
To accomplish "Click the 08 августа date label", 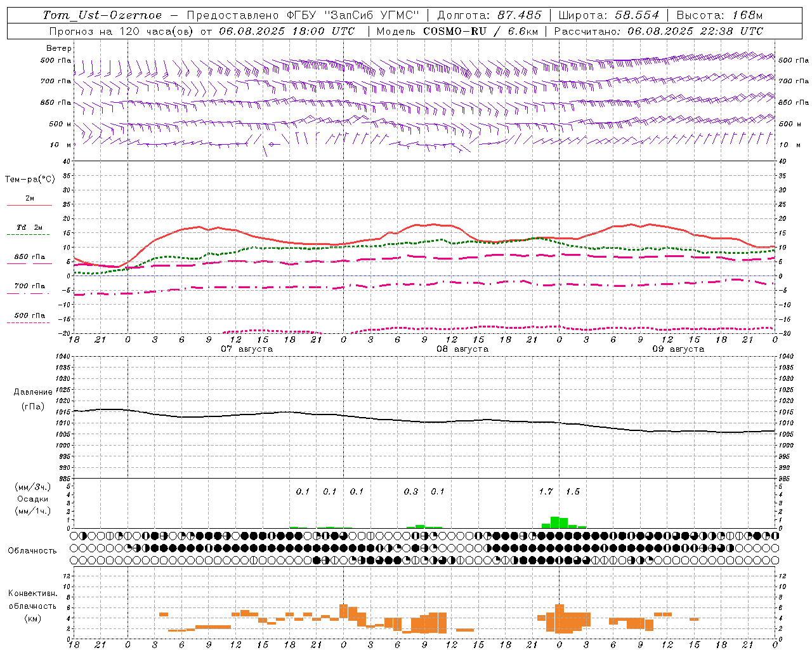I will click(x=462, y=349).
